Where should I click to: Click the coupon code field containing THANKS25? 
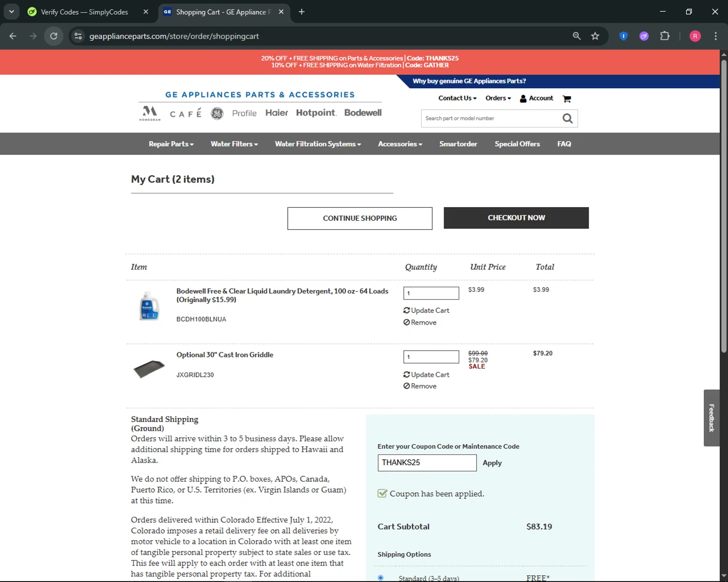[x=427, y=463]
